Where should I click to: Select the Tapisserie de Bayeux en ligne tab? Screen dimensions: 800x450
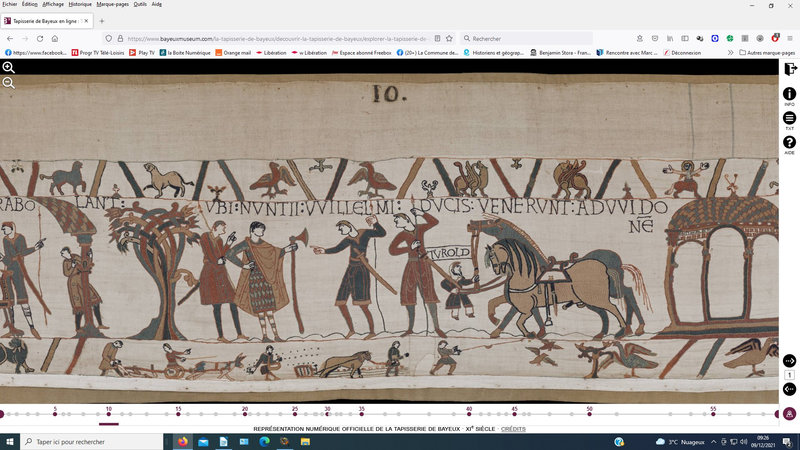pyautogui.click(x=46, y=21)
